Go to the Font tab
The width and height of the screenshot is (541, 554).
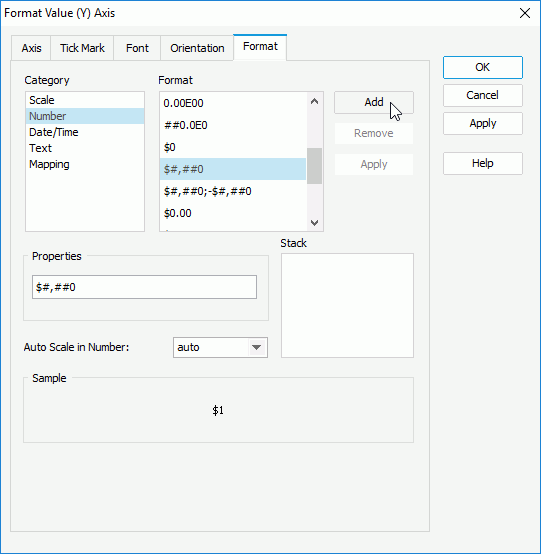(x=137, y=48)
